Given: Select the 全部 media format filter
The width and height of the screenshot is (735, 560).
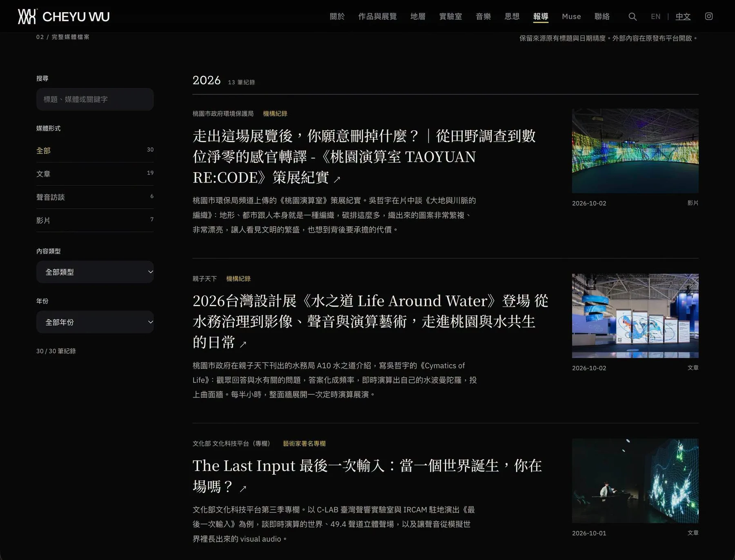Looking at the screenshot, I should click(x=95, y=151).
